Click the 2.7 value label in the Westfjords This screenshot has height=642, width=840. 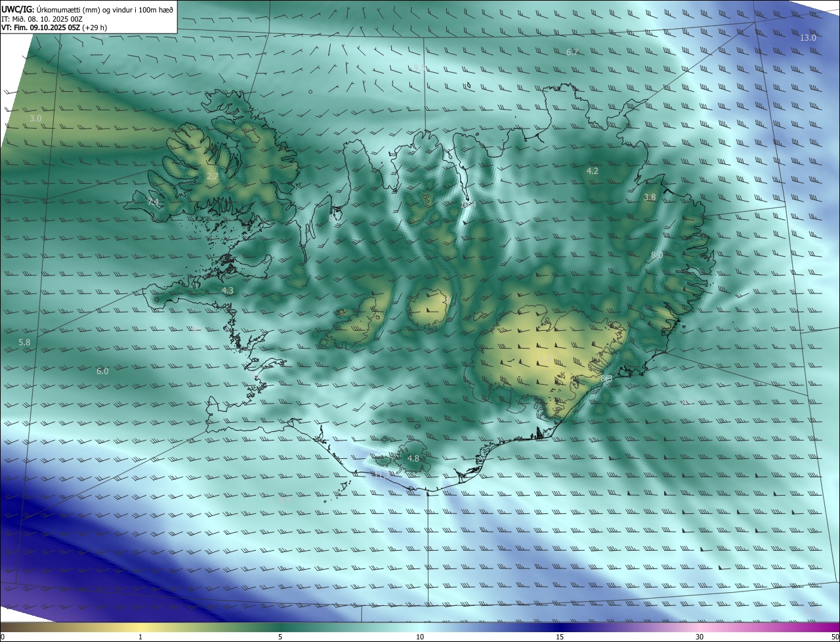click(x=212, y=177)
